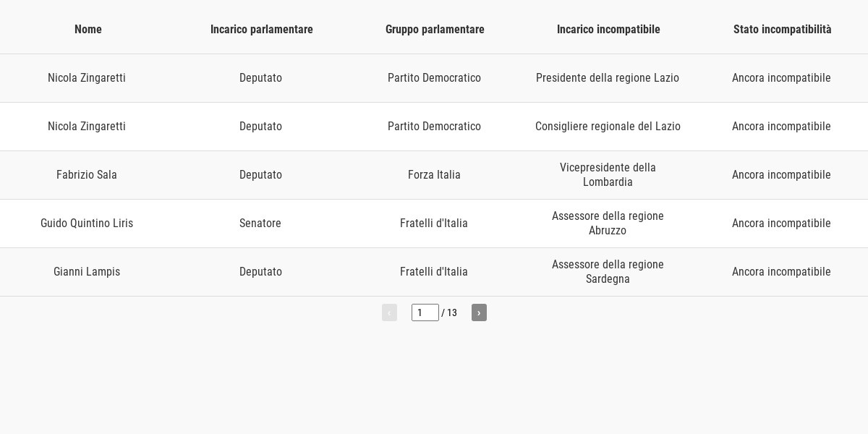The width and height of the screenshot is (868, 434).
Task: Go to the next page arrow
Action: [x=479, y=312]
